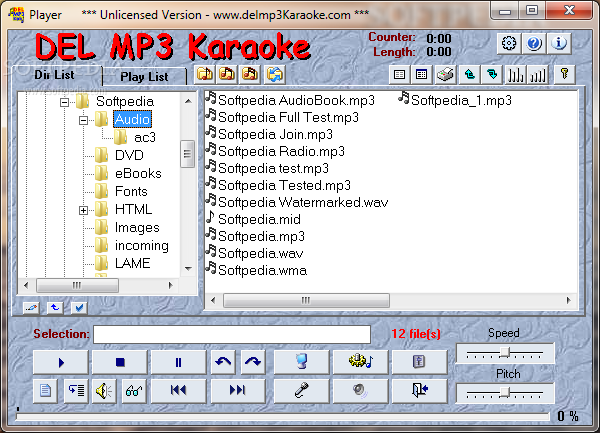The image size is (600, 433).
Task: Select Softpedia Radio.mp3 file
Action: [276, 151]
